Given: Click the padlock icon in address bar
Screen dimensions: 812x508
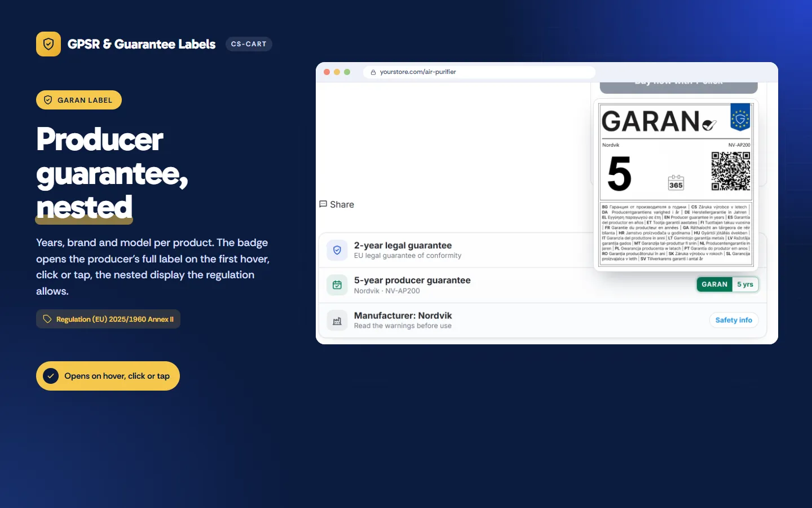Looking at the screenshot, I should 373,72.
